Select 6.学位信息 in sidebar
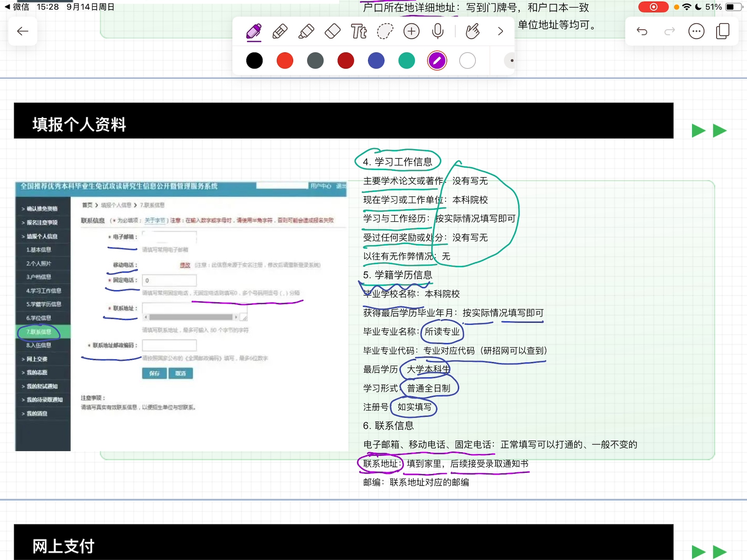This screenshot has height=560, width=747. pos(39,318)
